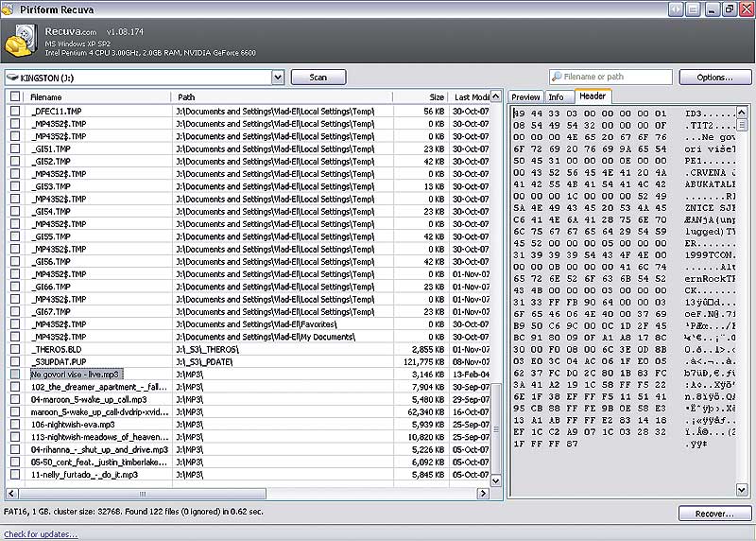Click file list scroll up arrow
The width and height of the screenshot is (756, 541).
point(495,96)
